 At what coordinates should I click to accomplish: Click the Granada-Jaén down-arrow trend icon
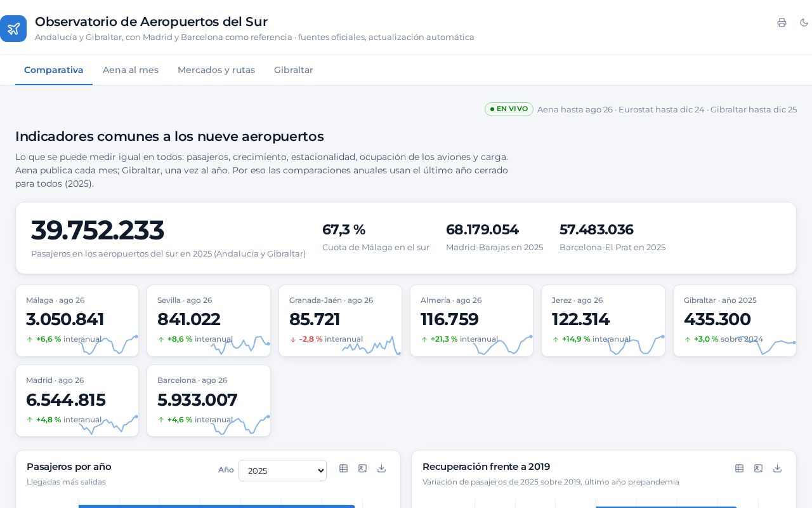pos(293,340)
